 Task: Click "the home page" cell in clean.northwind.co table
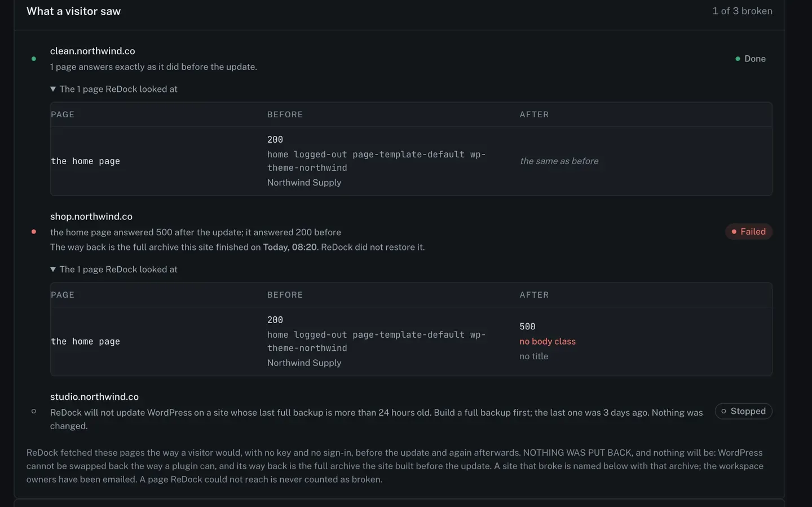pyautogui.click(x=85, y=161)
